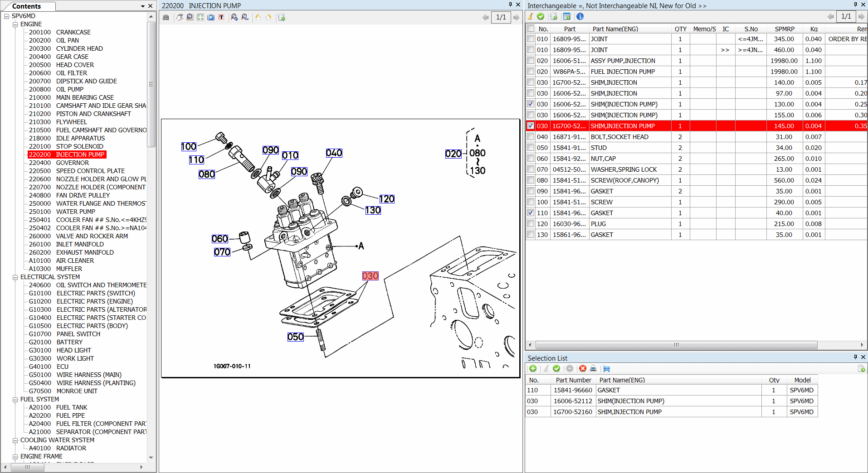
Task: Open part information using the blue info icon
Action: (580, 17)
